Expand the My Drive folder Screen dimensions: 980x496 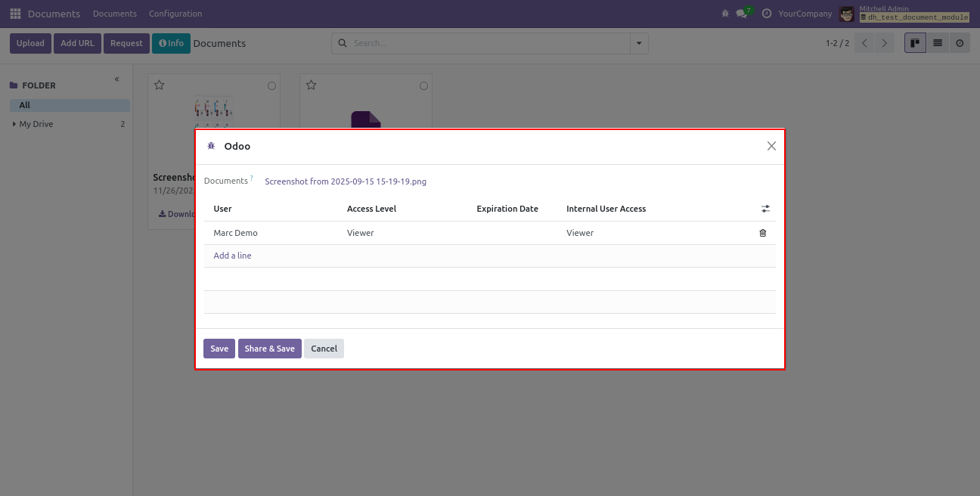tap(14, 124)
